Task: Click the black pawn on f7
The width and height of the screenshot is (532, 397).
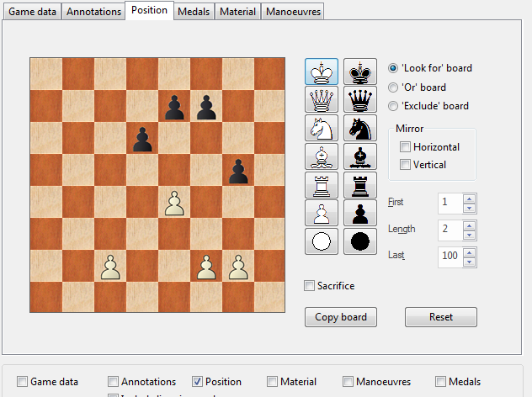Action: click(x=206, y=107)
